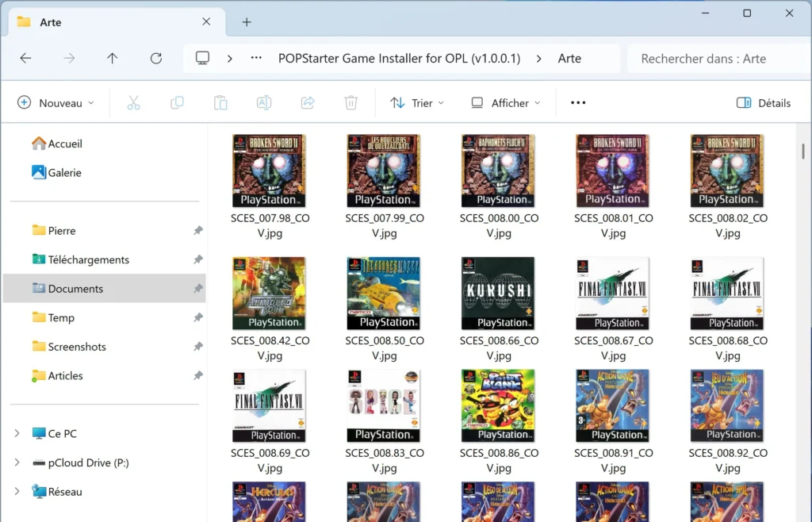Screen dimensions: 812x522
Task: Open the Nouveau dropdown menu
Action: pyautogui.click(x=56, y=102)
